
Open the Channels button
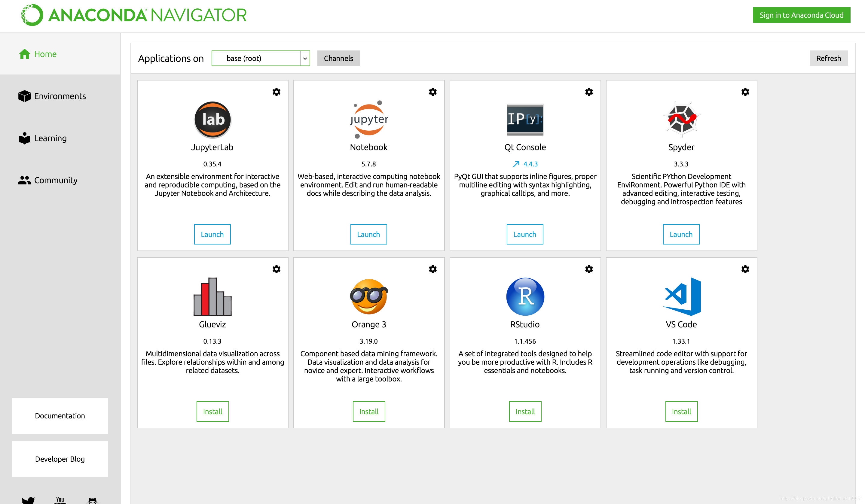click(338, 58)
